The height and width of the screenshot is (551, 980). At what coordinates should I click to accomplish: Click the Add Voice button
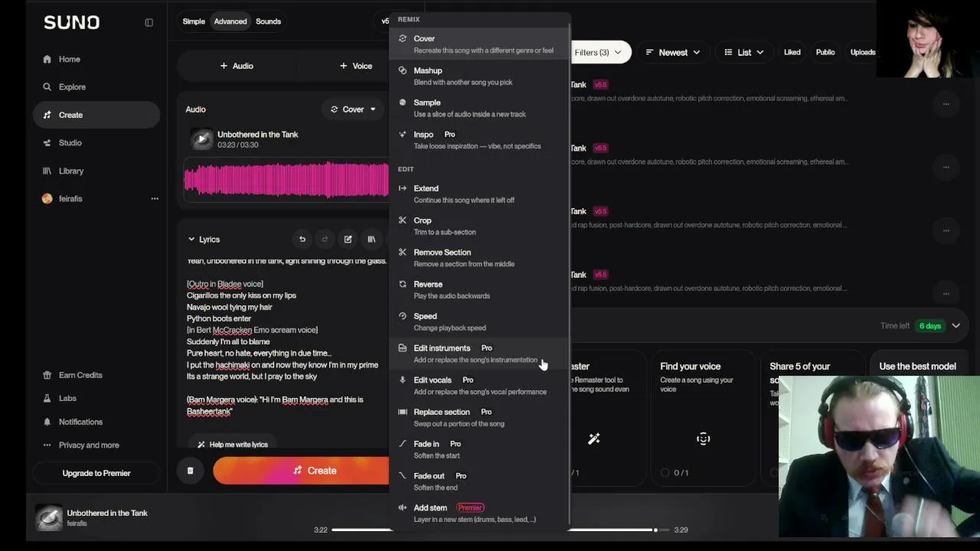356,66
